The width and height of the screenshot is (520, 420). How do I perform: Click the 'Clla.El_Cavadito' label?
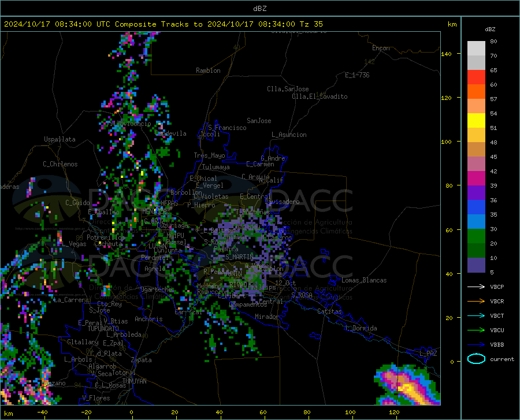[x=320, y=96]
